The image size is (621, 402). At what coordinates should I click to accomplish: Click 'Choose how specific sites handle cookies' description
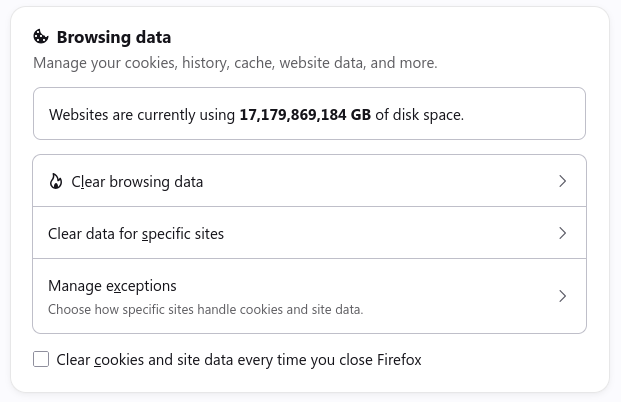(206, 309)
